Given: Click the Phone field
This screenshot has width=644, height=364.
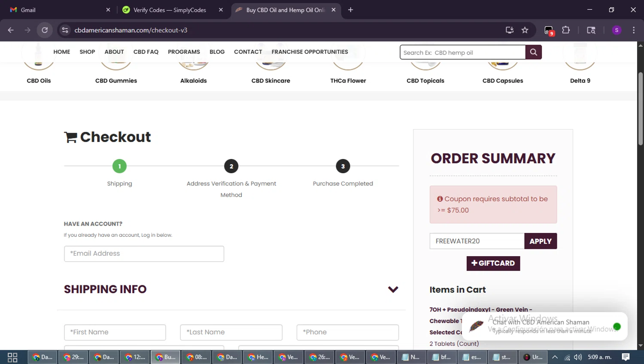Looking at the screenshot, I should point(348,332).
